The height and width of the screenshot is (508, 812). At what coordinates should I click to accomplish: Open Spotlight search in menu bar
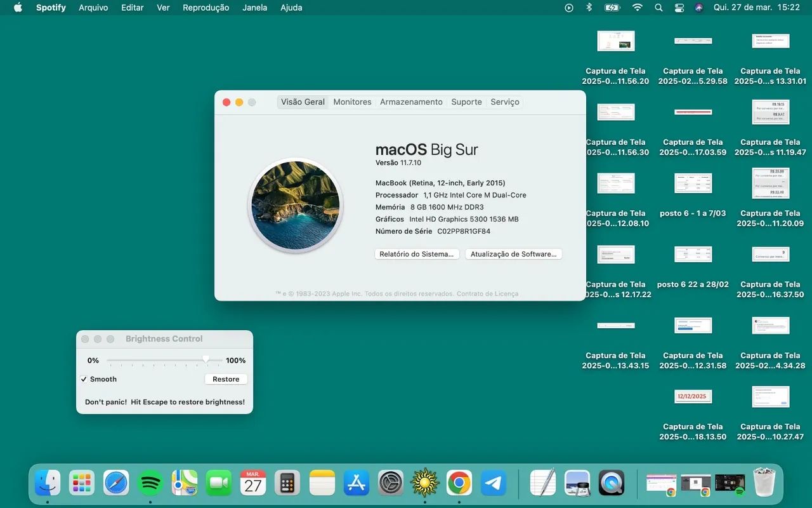[x=658, y=8]
